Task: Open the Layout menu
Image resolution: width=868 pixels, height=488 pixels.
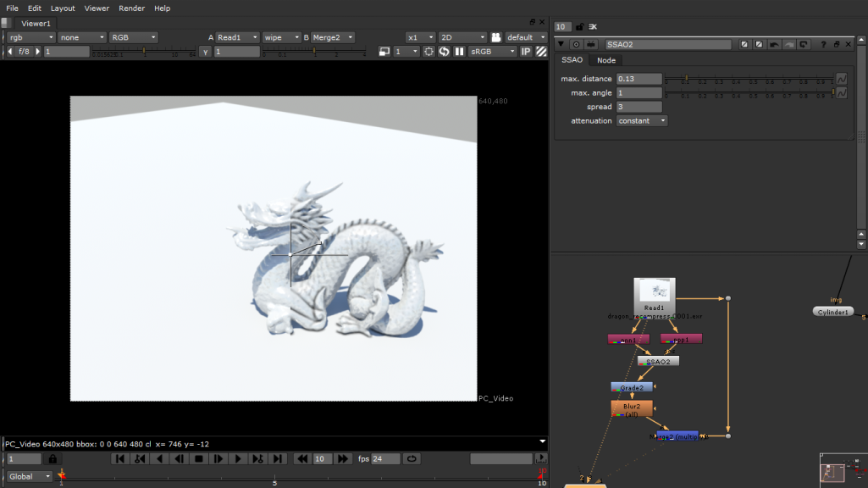Action: coord(63,8)
